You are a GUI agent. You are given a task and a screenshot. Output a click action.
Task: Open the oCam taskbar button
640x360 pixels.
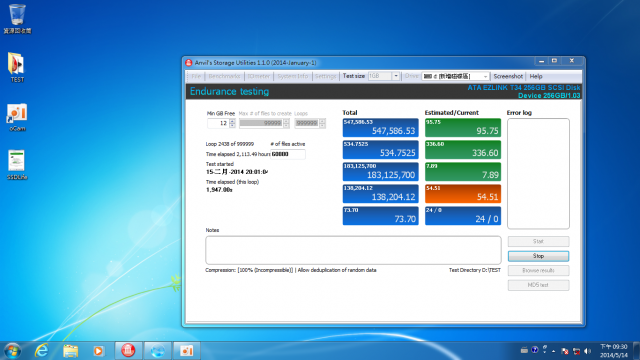pyautogui.click(x=187, y=351)
